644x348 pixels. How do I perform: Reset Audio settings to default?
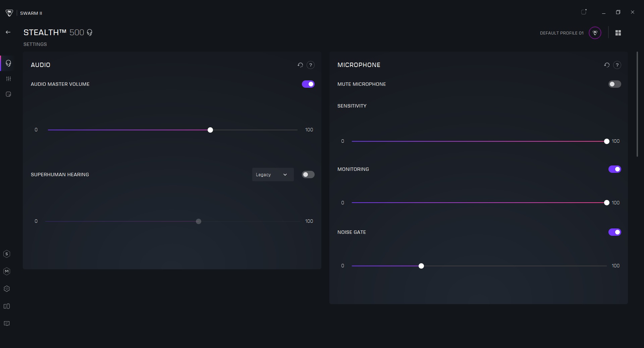[x=300, y=65]
